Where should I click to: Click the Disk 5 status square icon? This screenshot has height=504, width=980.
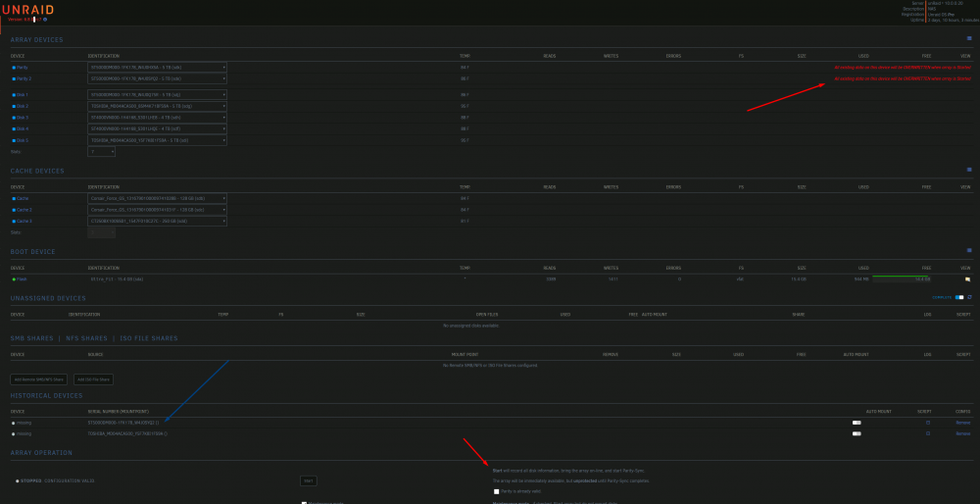click(x=14, y=140)
